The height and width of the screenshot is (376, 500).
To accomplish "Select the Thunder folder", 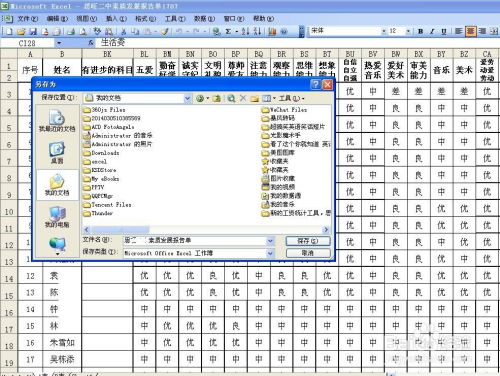I will coord(98,213).
